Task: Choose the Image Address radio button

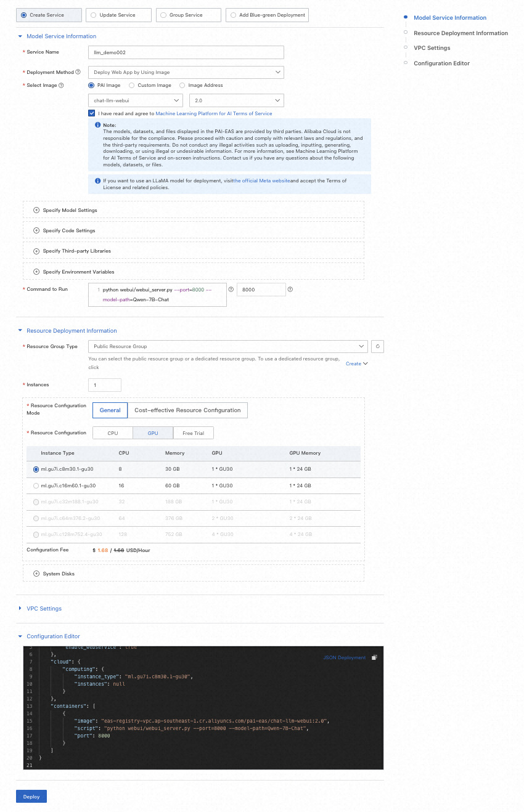Action: tap(182, 86)
